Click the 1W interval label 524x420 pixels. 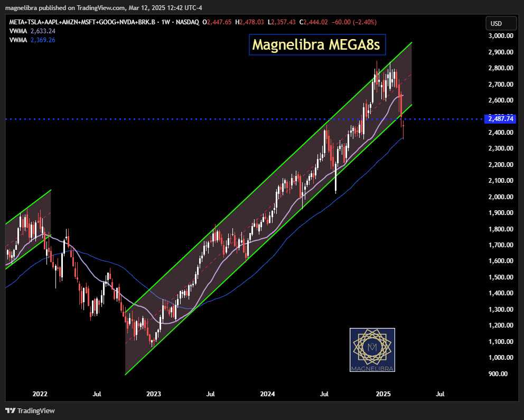[165, 22]
